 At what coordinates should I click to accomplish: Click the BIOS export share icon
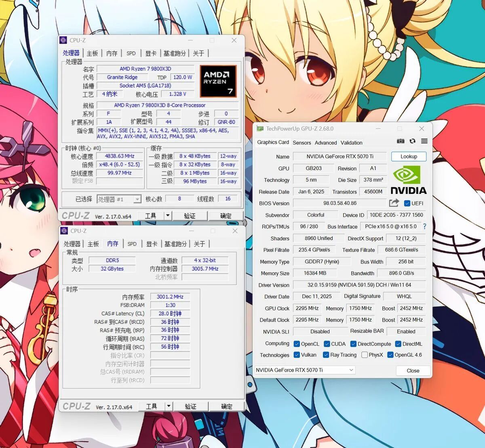pyautogui.click(x=394, y=203)
